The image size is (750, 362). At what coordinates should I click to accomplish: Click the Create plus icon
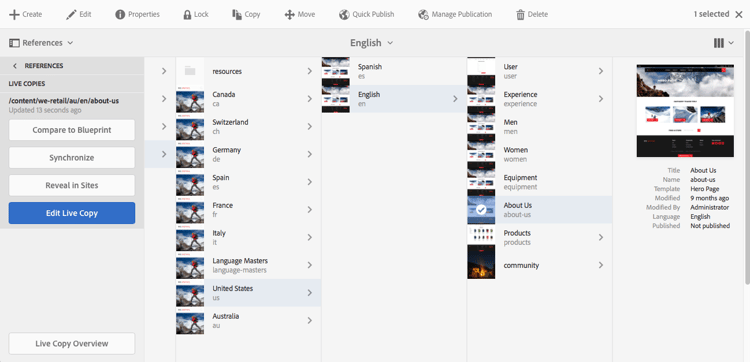[14, 14]
